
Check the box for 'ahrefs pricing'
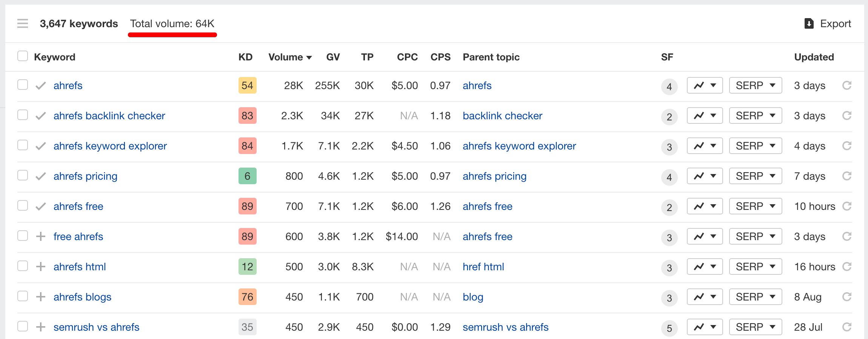coord(23,175)
